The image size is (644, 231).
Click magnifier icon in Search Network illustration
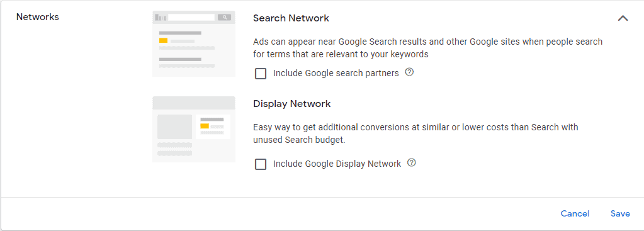point(224,17)
